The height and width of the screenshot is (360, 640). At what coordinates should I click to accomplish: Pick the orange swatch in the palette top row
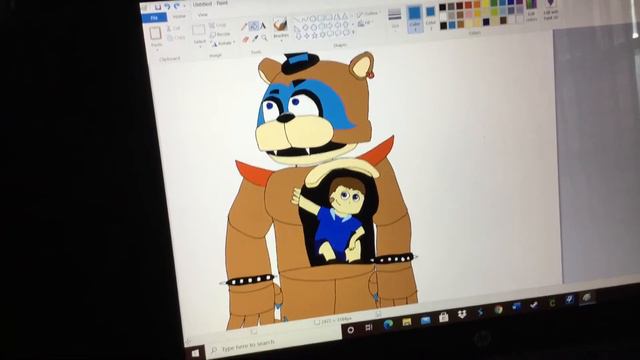477,4
